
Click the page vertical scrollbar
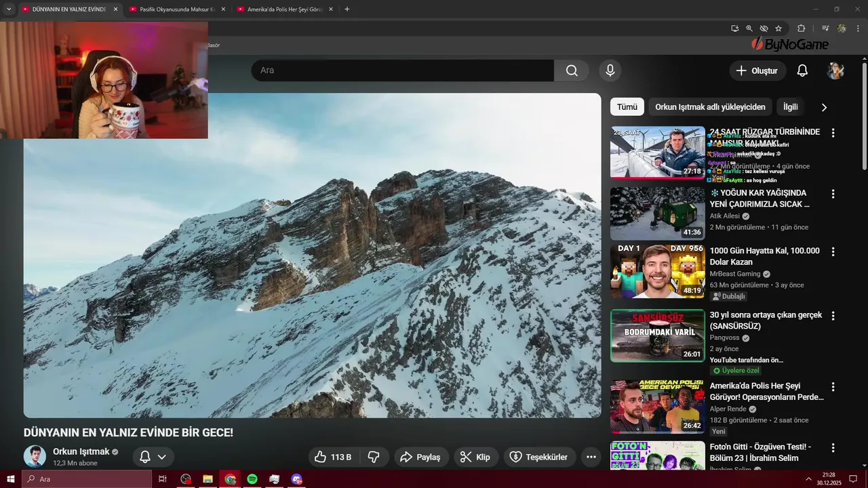coord(864,115)
